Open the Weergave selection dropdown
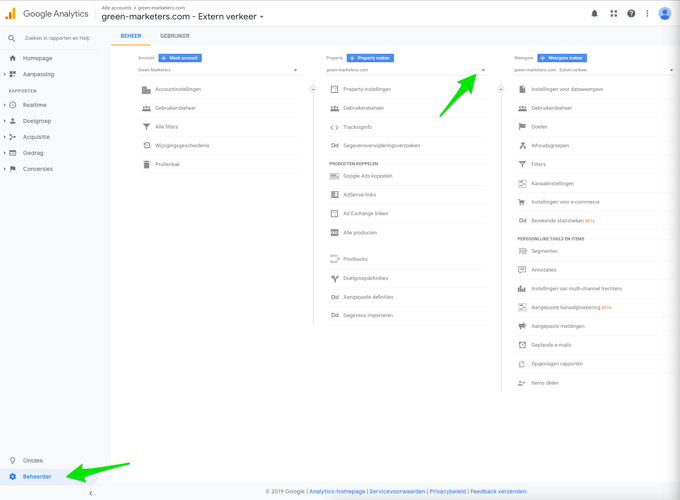This screenshot has width=680, height=500. coord(594,70)
